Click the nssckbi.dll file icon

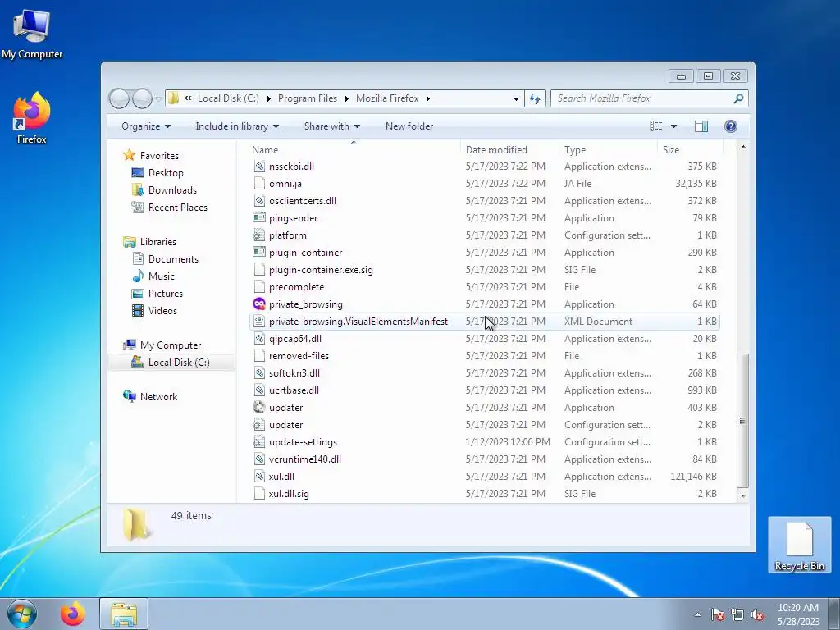(x=259, y=167)
